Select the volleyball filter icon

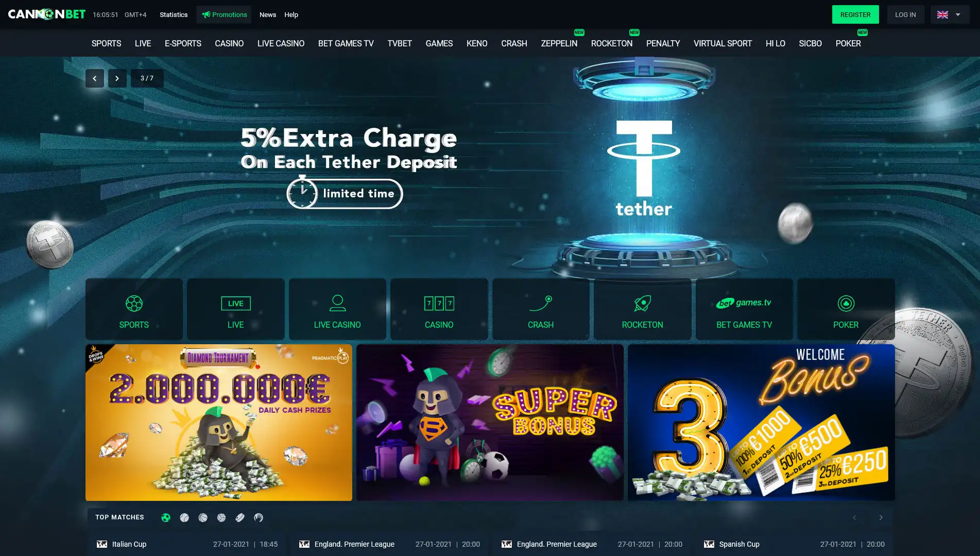tap(221, 517)
